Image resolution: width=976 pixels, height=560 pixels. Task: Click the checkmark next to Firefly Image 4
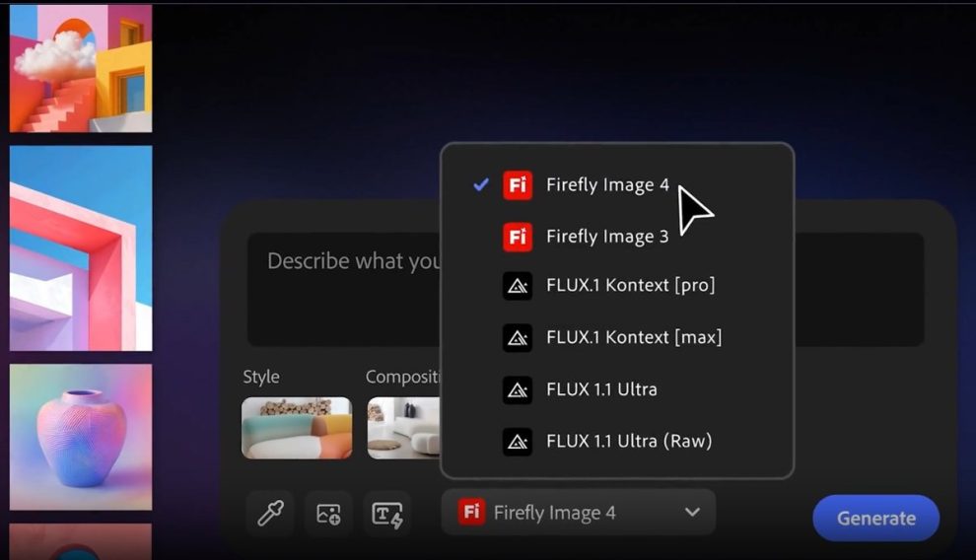point(481,184)
